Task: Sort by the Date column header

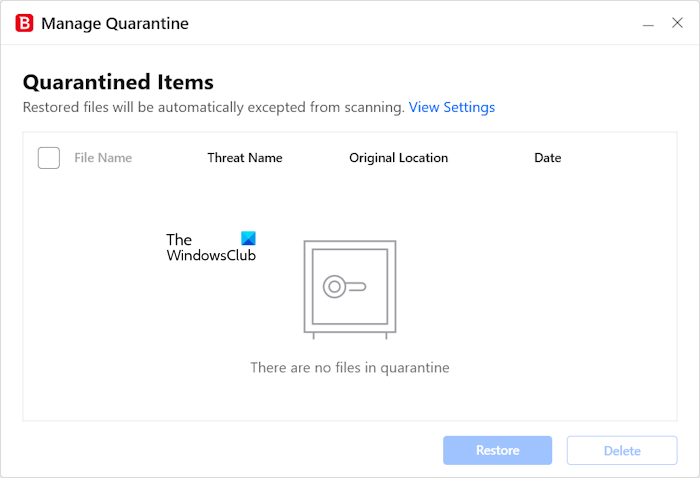Action: click(x=547, y=158)
